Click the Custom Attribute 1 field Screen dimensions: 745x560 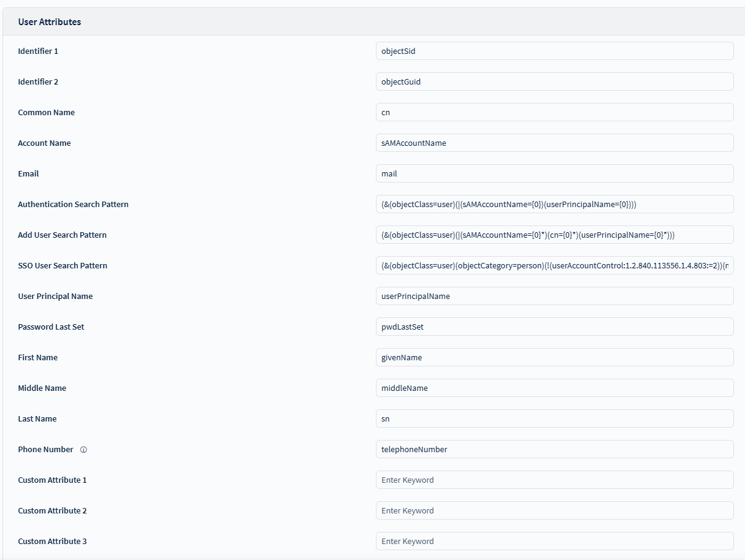554,480
